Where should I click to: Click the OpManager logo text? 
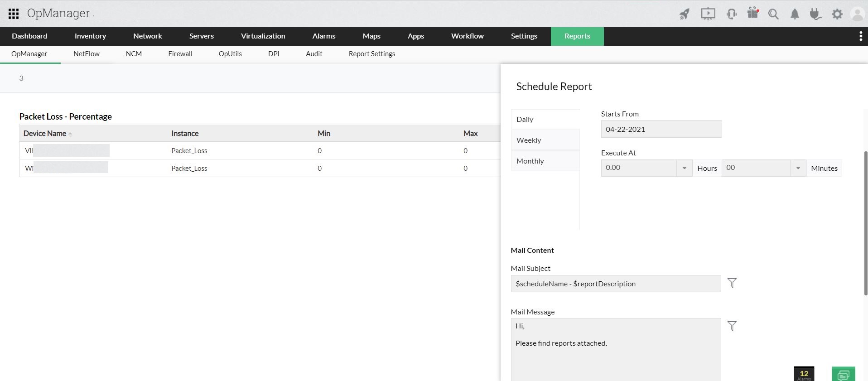58,13
